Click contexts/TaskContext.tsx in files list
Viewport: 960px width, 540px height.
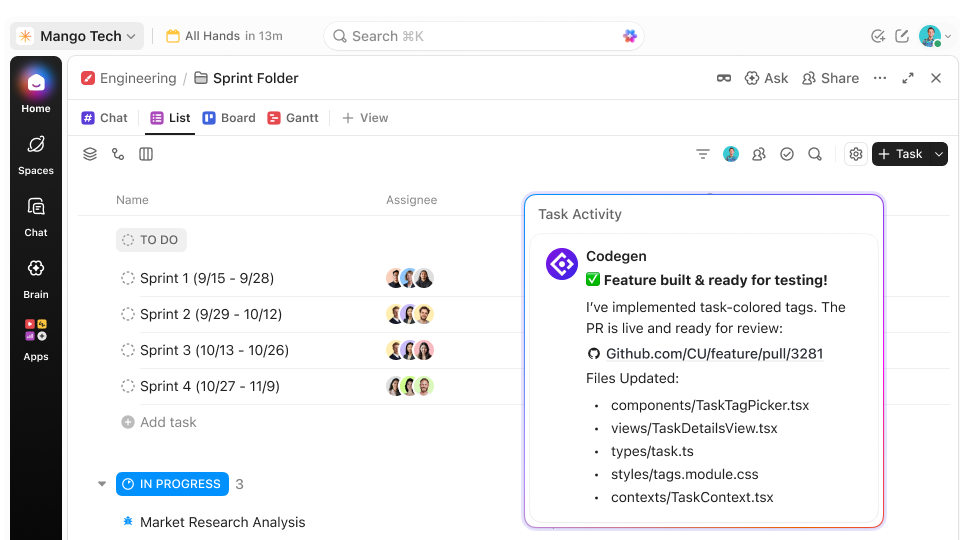[692, 497]
